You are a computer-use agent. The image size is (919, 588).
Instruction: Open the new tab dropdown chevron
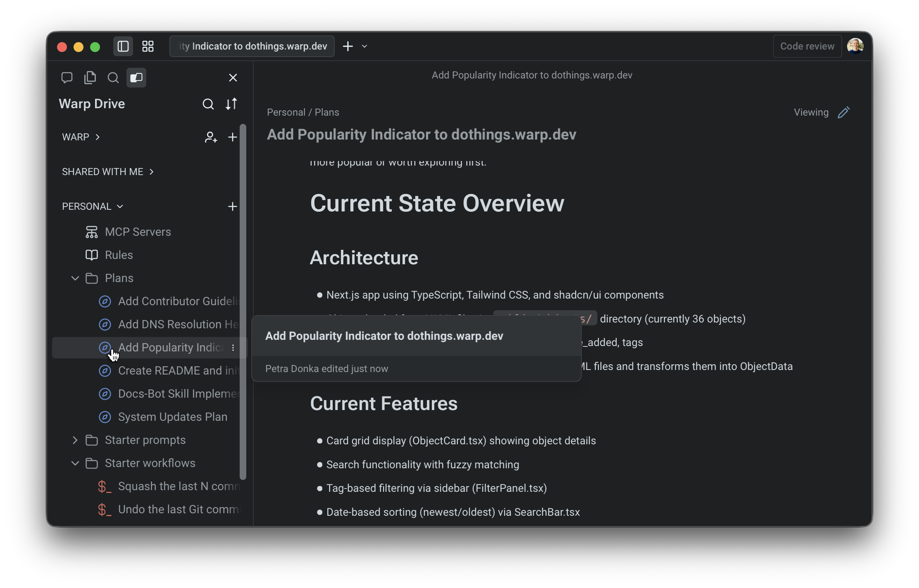[x=364, y=46]
